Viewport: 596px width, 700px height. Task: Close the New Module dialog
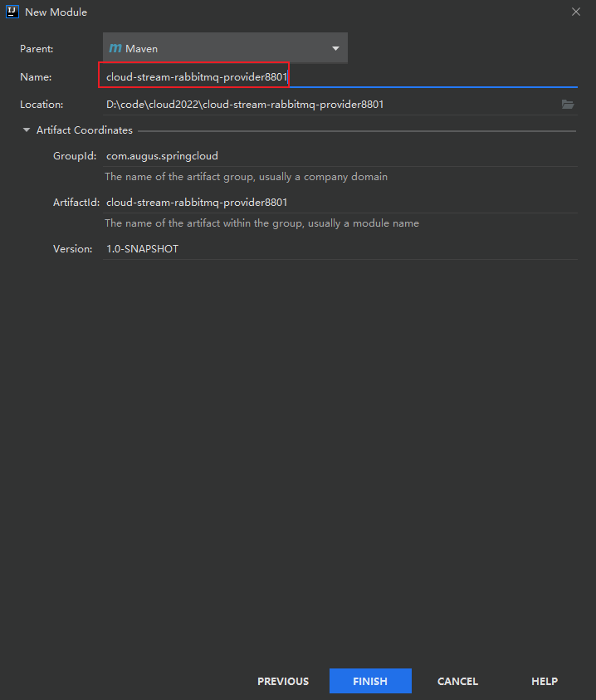tap(576, 12)
